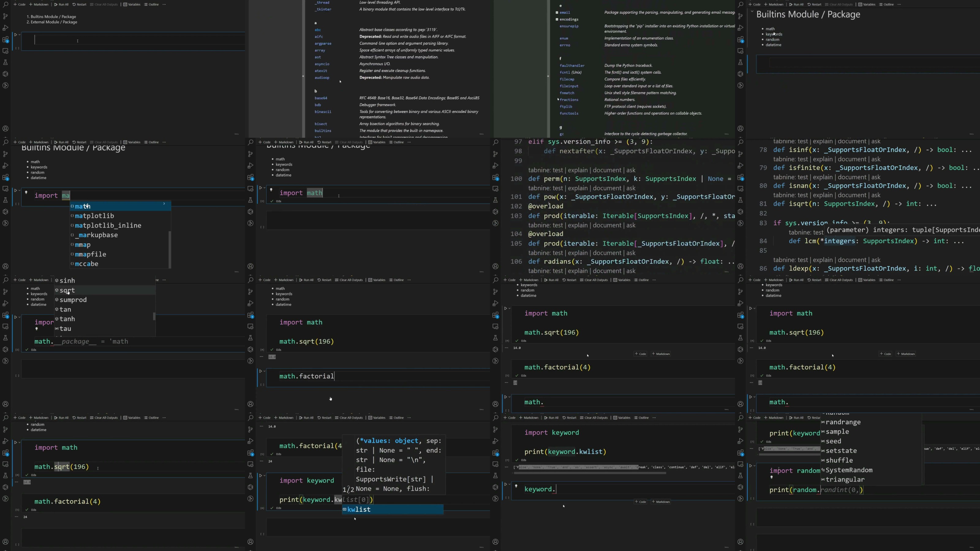
Task: Open Source Control beside the 'import ma' suggestion notebook
Action: pyautogui.click(x=5, y=154)
